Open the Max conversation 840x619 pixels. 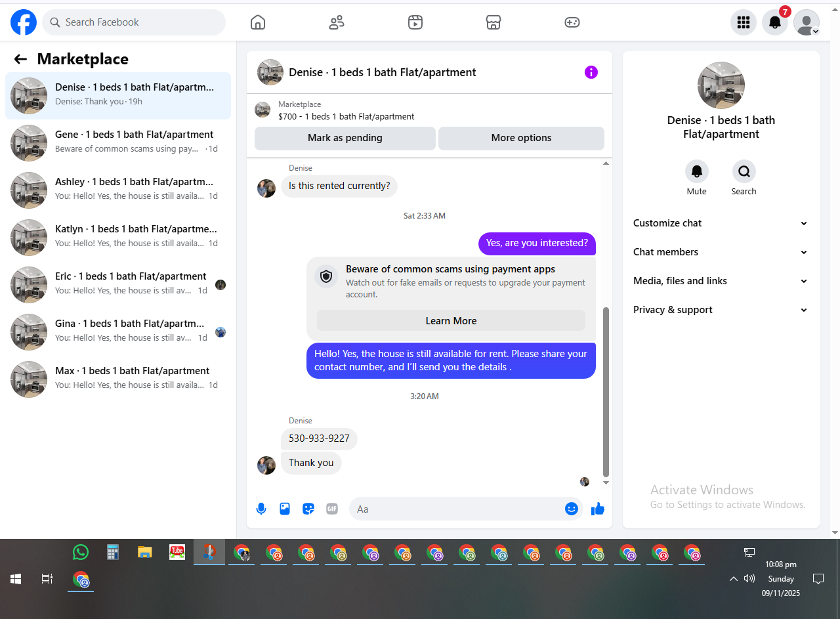click(118, 379)
